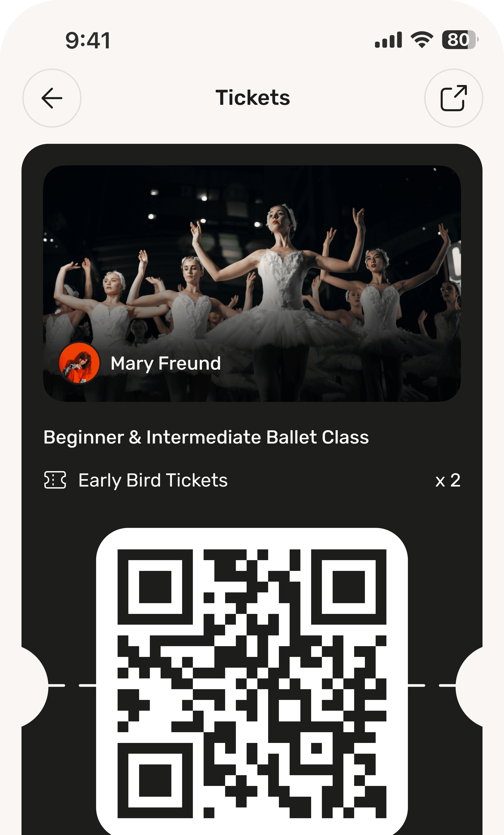Screen dimensions: 504x835
Task: Open the ballet dancers cover photo
Action: (252, 283)
